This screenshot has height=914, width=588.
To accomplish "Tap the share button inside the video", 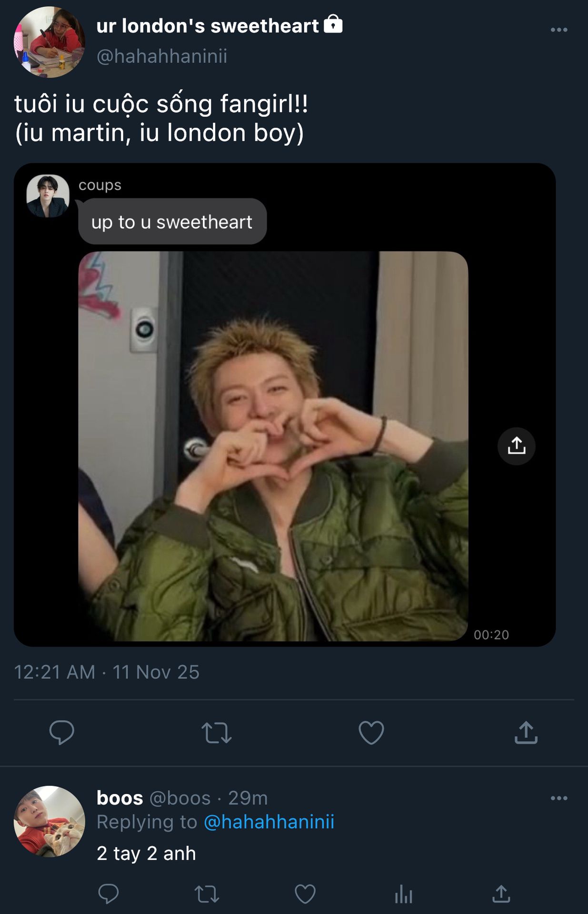I will click(x=517, y=447).
